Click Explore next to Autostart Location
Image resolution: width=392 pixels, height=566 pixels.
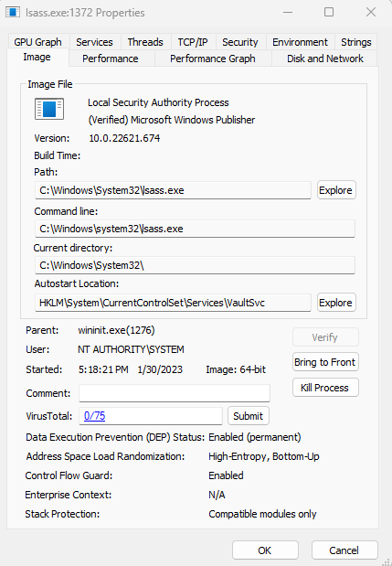tap(335, 303)
